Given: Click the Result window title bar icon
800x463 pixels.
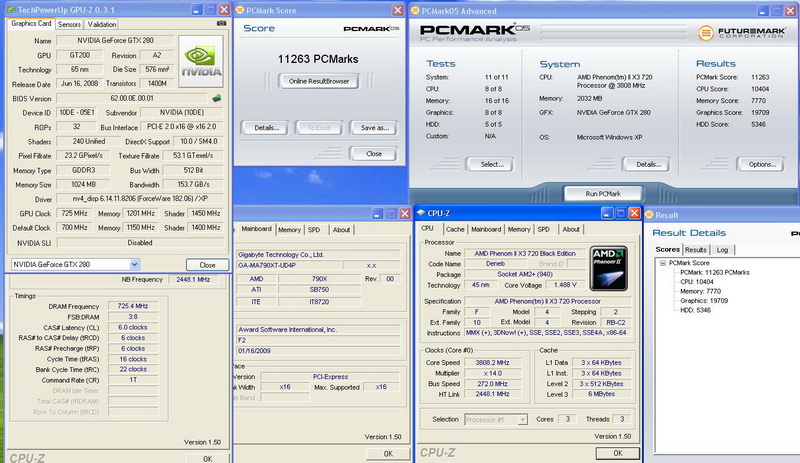Looking at the screenshot, I should pyautogui.click(x=649, y=215).
